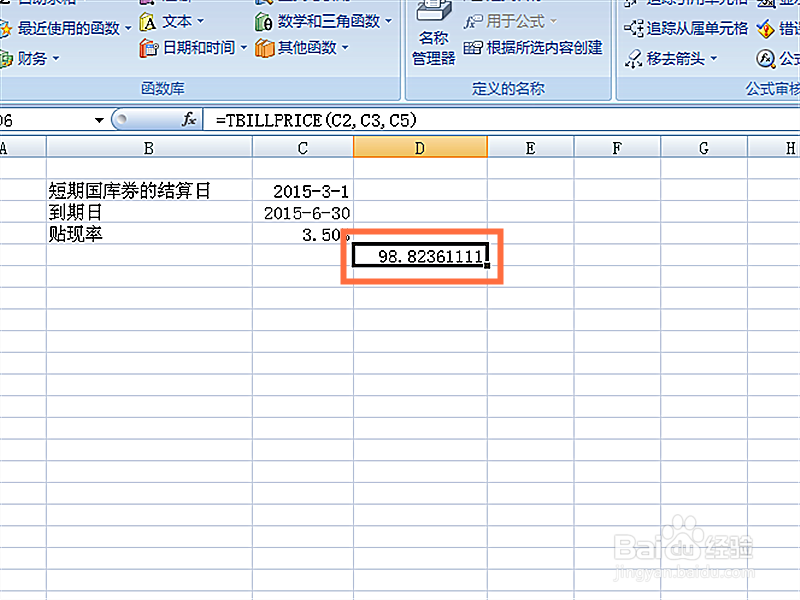Click the Recently Used star icon
This screenshot has width=800, height=600.
tap(5, 29)
